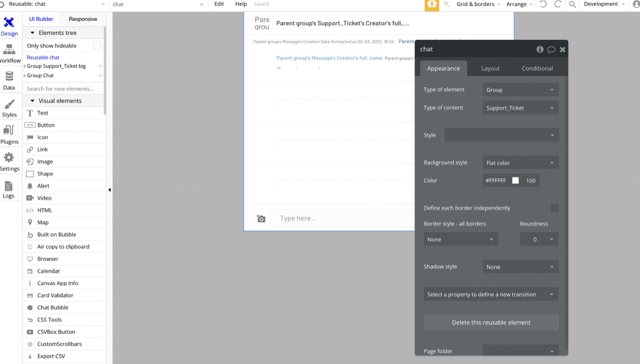
Task: Click the camera upload icon in chat
Action: tap(261, 218)
